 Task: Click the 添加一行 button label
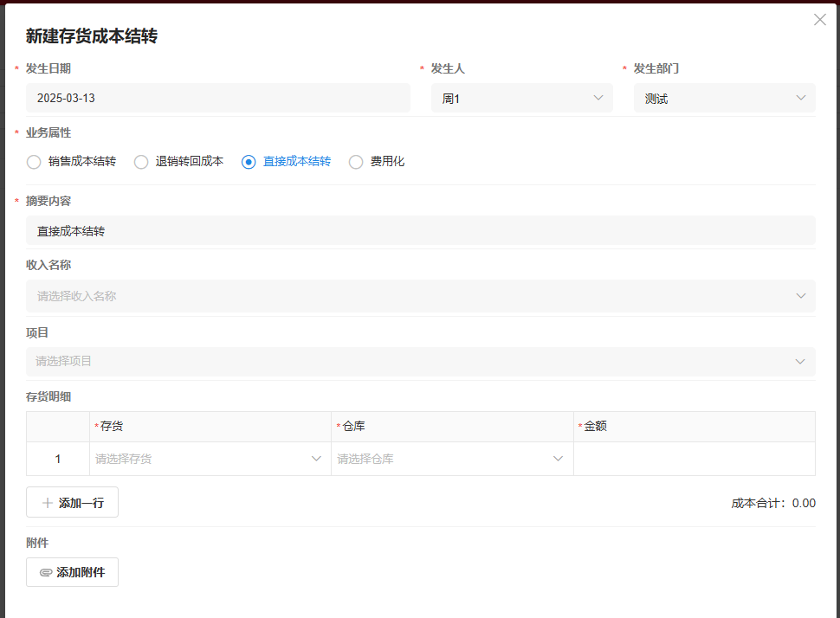pos(81,503)
